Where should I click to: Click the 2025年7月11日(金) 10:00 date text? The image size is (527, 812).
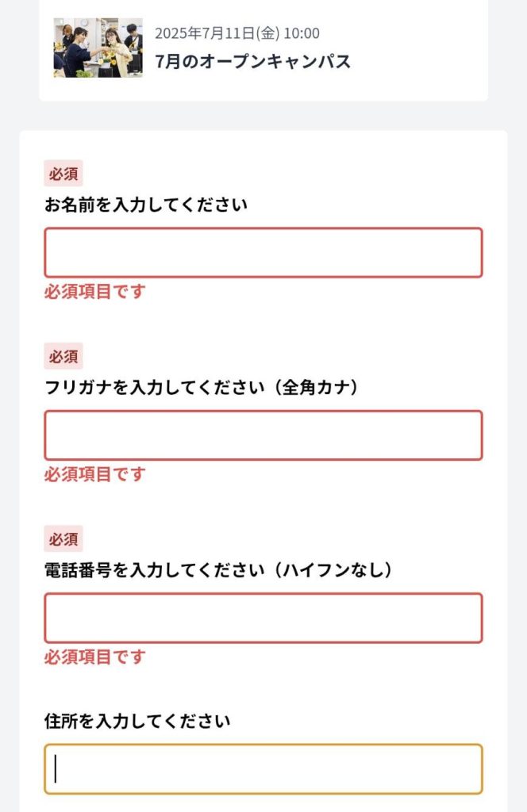[x=237, y=33]
